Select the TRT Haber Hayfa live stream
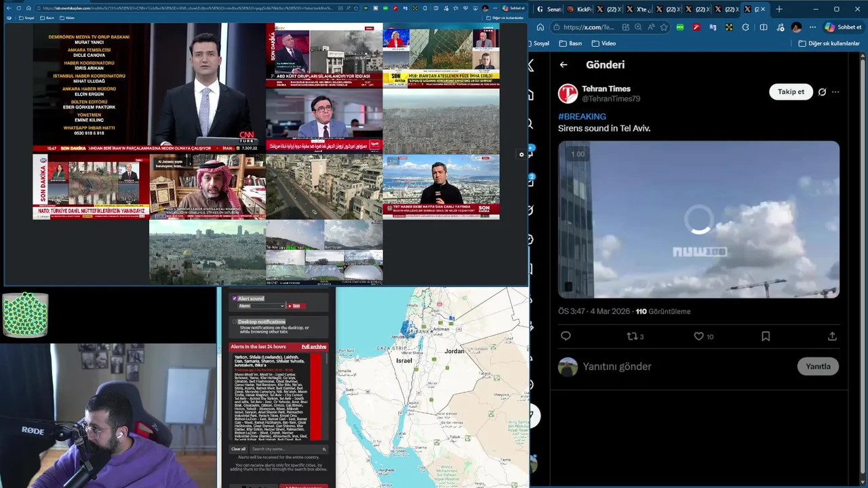This screenshot has height=488, width=868. coord(441,186)
